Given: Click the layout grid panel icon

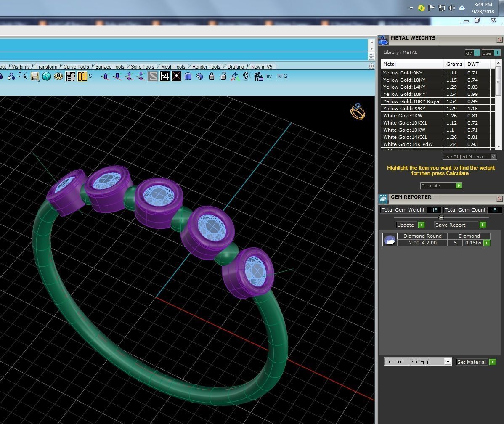Looking at the screenshot, I should (70, 76).
